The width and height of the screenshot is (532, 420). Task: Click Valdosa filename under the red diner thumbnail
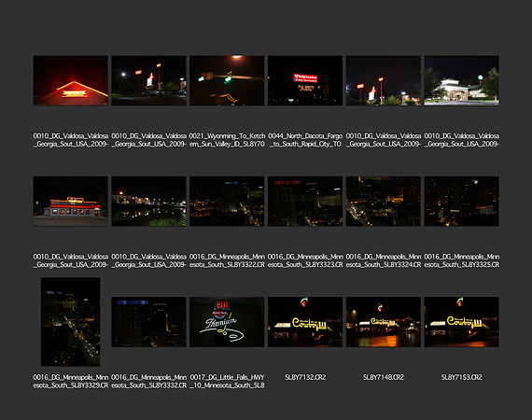[x=71, y=260]
